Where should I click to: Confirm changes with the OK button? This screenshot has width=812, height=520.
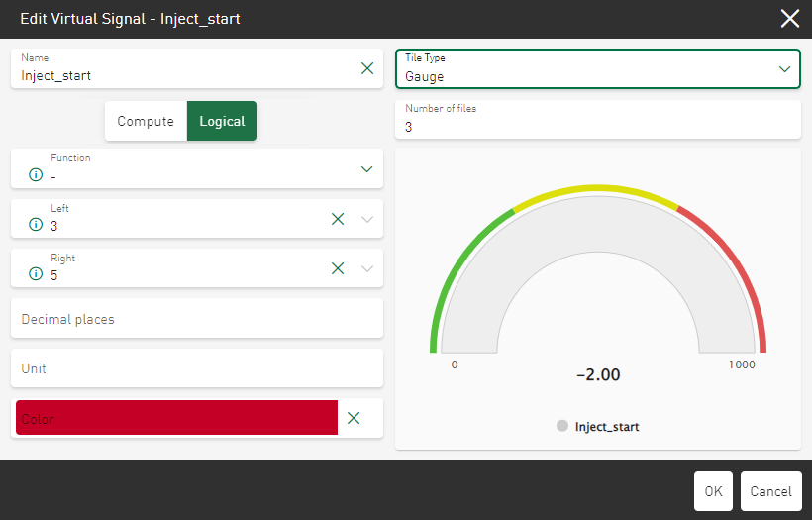pos(713,491)
